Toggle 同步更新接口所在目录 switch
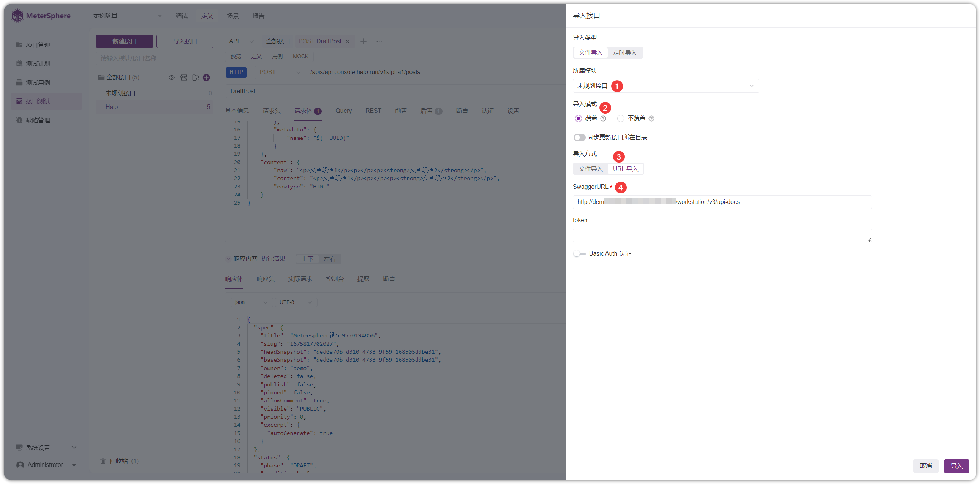 (579, 138)
